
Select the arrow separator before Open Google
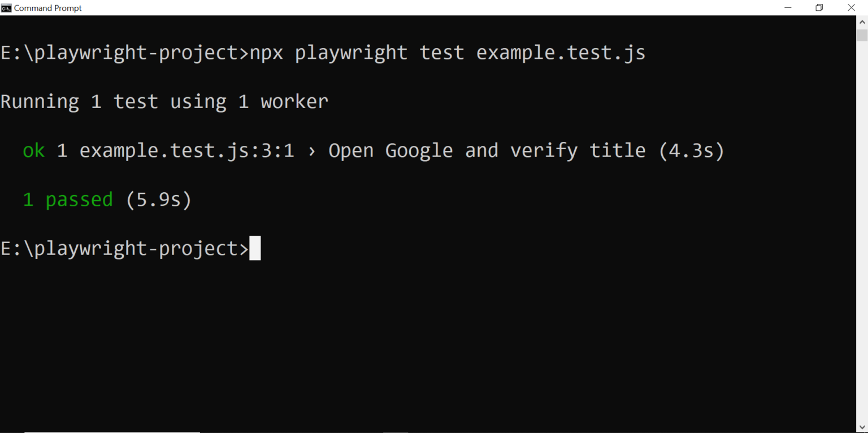pos(311,150)
